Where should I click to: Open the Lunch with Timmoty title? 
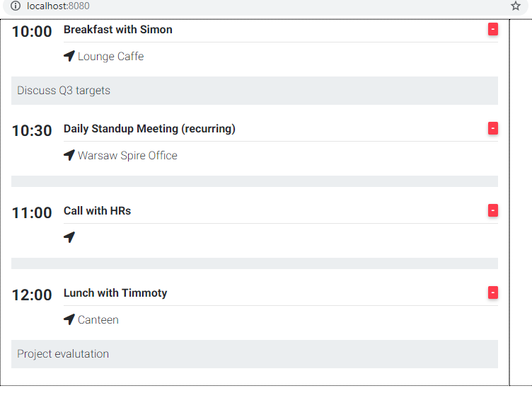point(115,293)
